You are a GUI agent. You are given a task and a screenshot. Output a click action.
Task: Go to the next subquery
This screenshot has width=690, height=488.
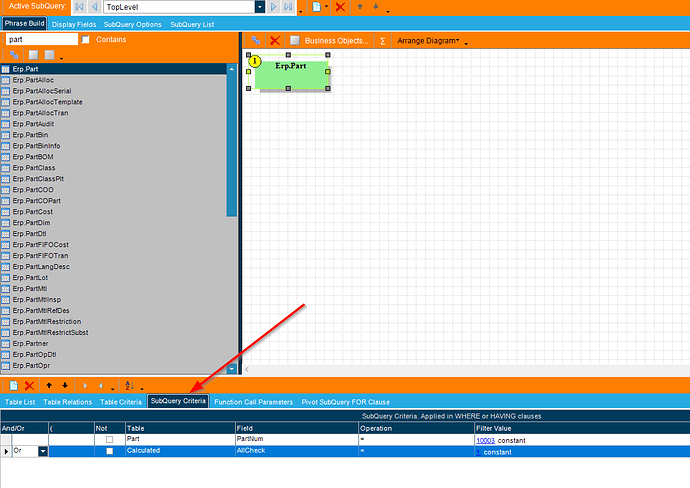point(273,7)
